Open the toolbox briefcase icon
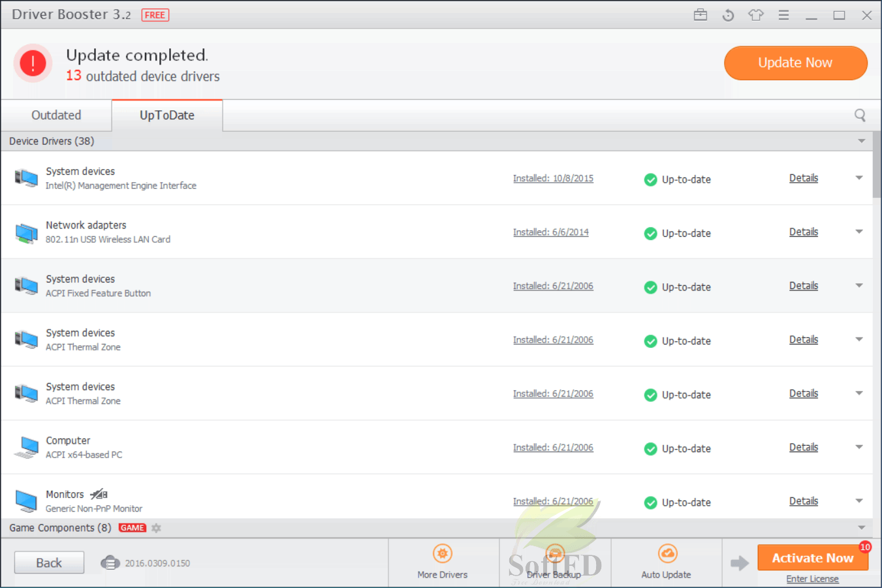The image size is (882, 588). click(701, 15)
